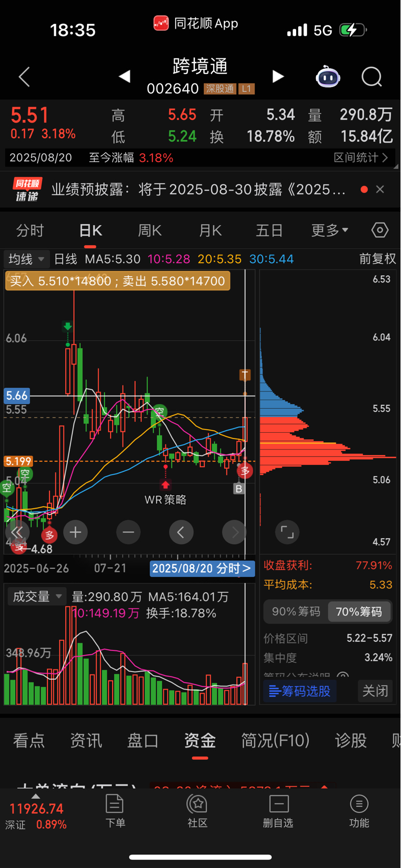The height and width of the screenshot is (868, 401).
Task: Tap the orange T marker on chart
Action: [x=245, y=375]
